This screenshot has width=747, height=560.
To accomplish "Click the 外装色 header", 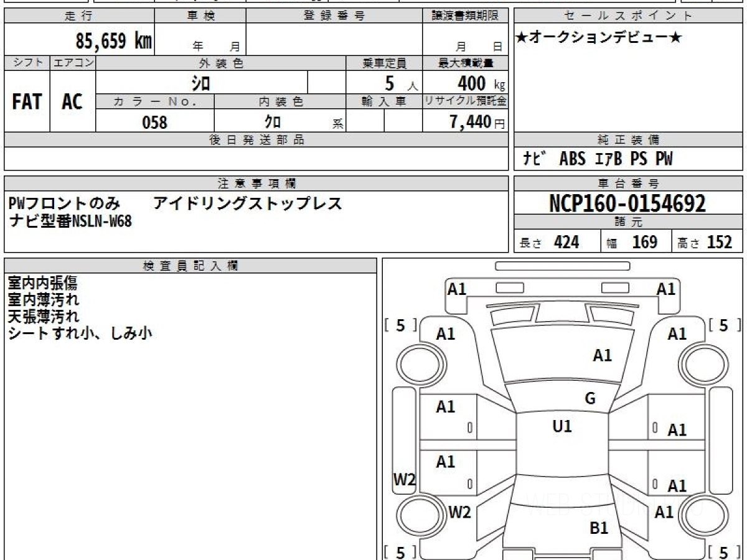I will click(221, 63).
